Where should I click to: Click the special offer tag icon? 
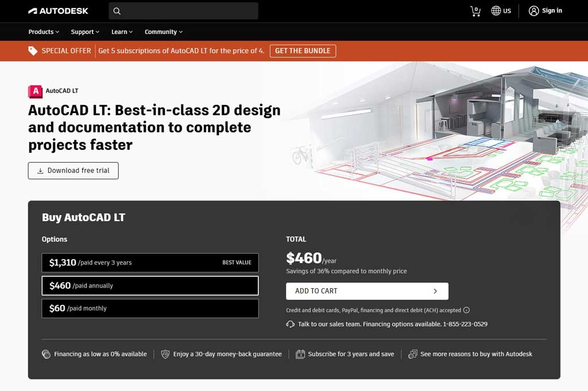[33, 51]
